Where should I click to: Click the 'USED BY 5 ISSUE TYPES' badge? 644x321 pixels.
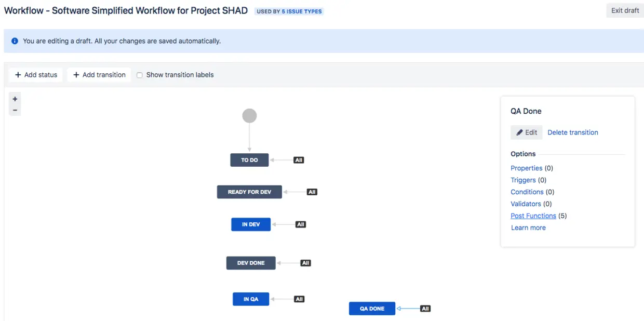(x=289, y=10)
